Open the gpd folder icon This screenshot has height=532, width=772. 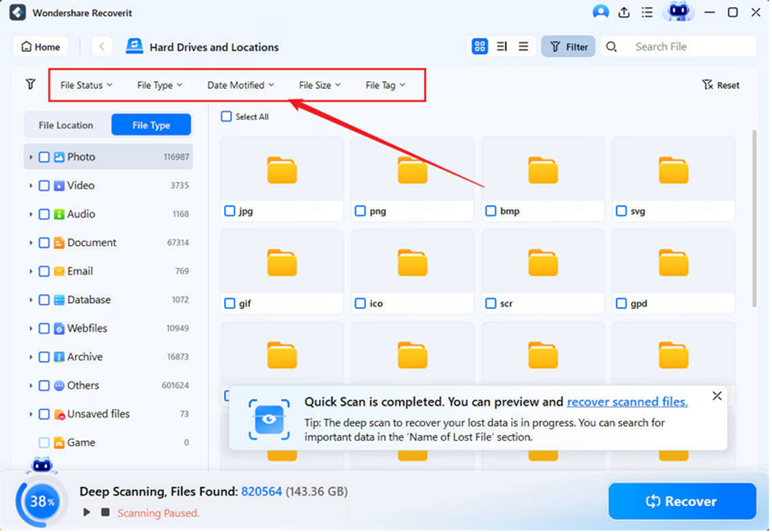point(675,263)
